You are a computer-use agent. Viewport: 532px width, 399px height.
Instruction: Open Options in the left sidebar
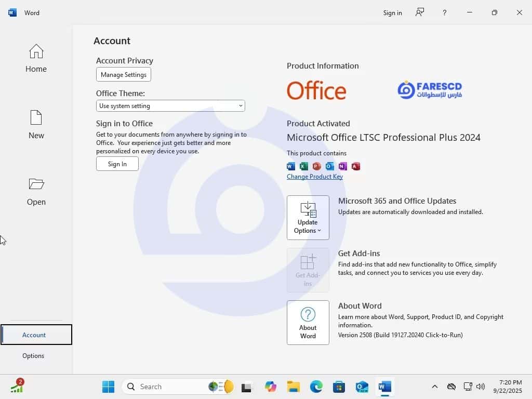tap(33, 356)
